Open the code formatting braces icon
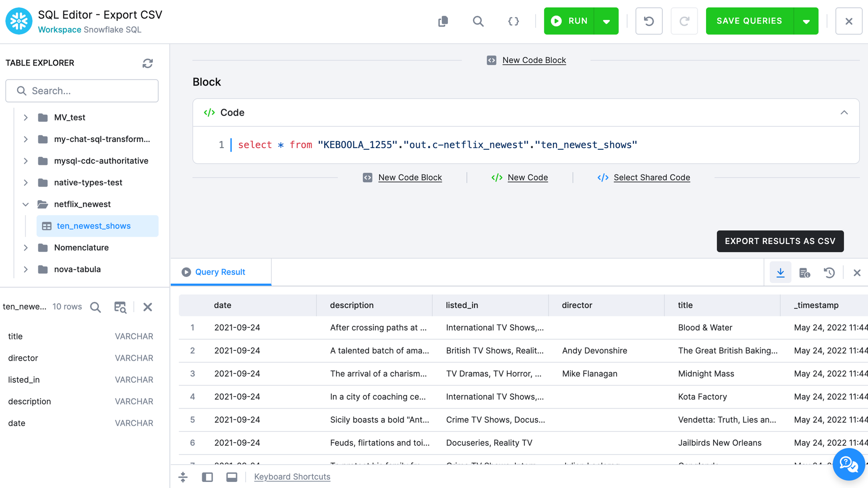Viewport: 868px width, 488px height. click(513, 21)
